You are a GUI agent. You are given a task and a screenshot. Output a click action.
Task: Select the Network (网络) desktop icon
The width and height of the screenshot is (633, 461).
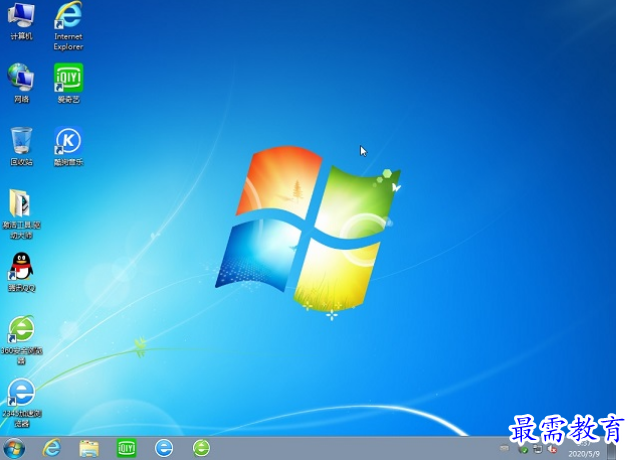[x=21, y=84]
